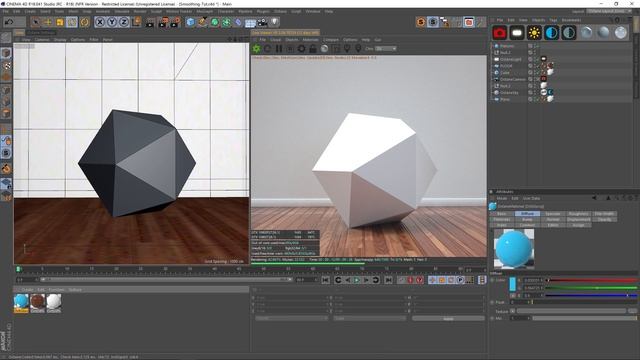
Task: Open viewport Cameras menu
Action: pos(42,40)
